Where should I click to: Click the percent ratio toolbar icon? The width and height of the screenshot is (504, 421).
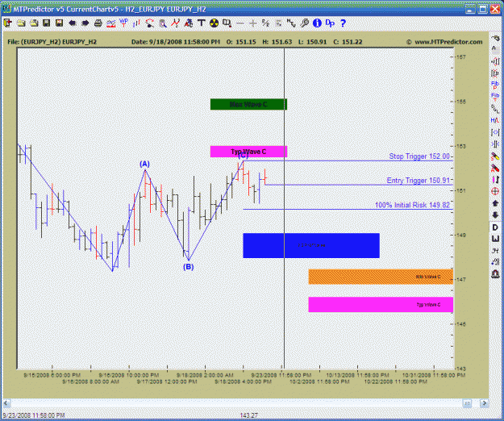pos(265,23)
